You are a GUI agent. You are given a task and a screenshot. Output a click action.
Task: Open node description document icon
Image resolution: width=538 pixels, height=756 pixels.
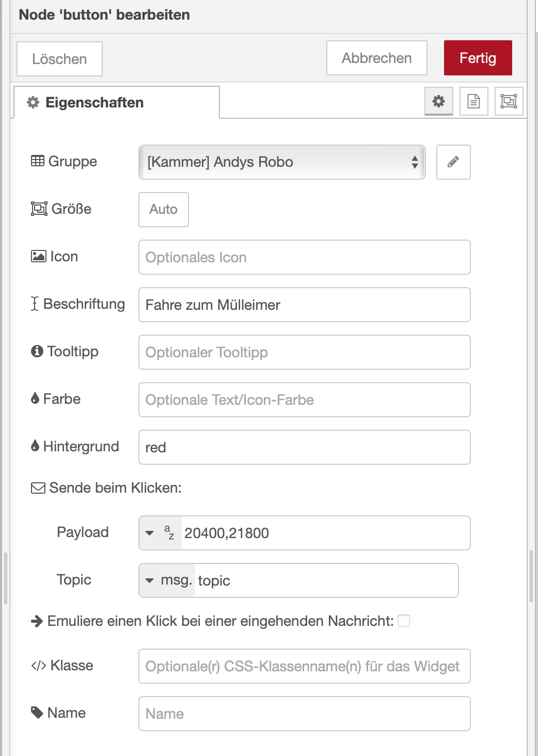[473, 101]
